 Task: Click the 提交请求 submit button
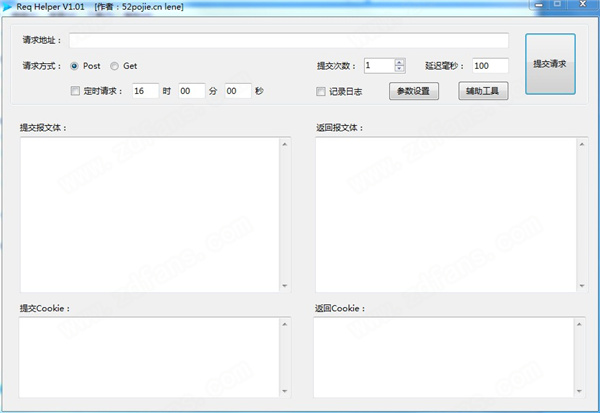click(x=550, y=64)
